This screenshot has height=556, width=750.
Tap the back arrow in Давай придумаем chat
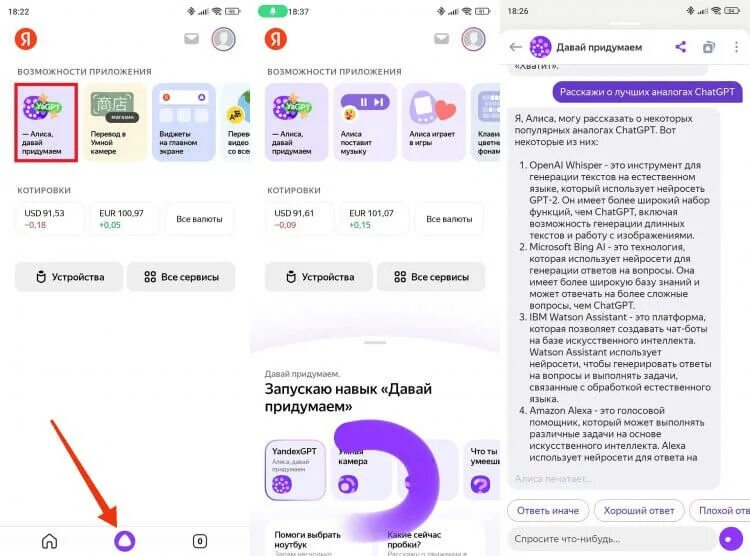[516, 46]
